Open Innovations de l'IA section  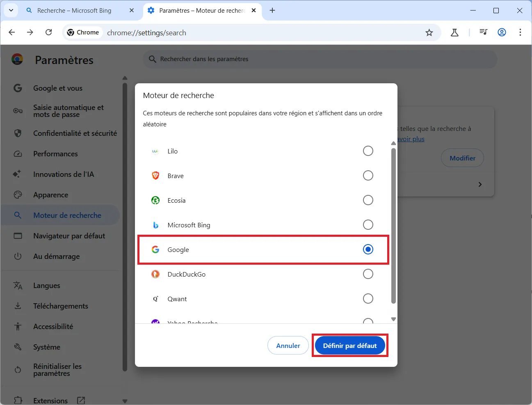point(60,174)
